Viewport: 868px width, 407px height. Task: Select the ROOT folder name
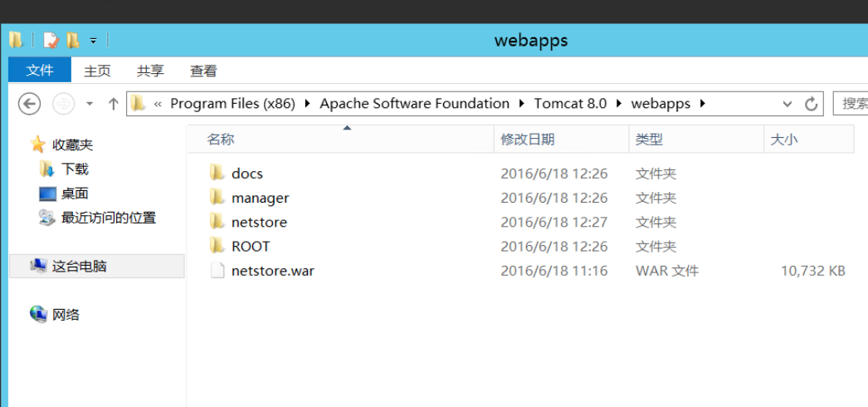(251, 247)
